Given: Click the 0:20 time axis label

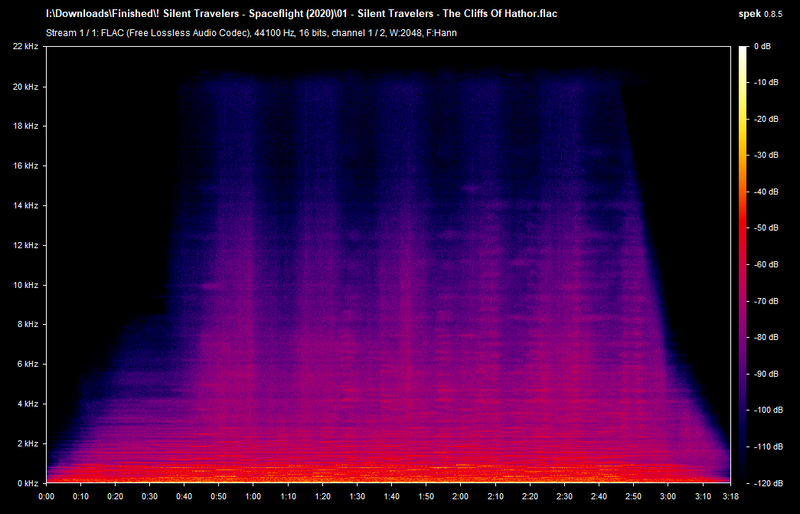Looking at the screenshot, I should pos(115,496).
